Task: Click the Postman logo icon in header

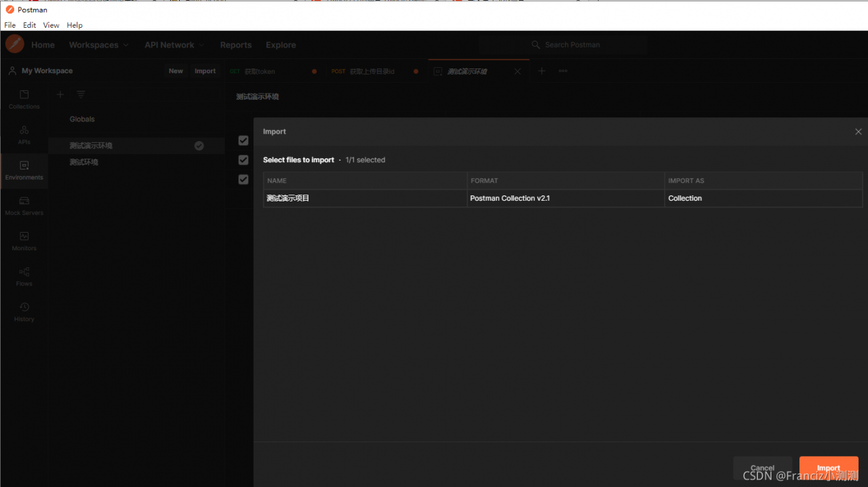Action: click(15, 44)
